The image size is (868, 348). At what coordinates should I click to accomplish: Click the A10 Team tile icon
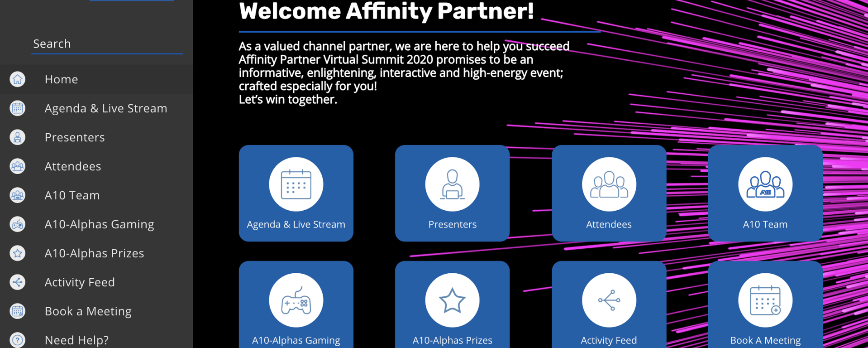765,184
